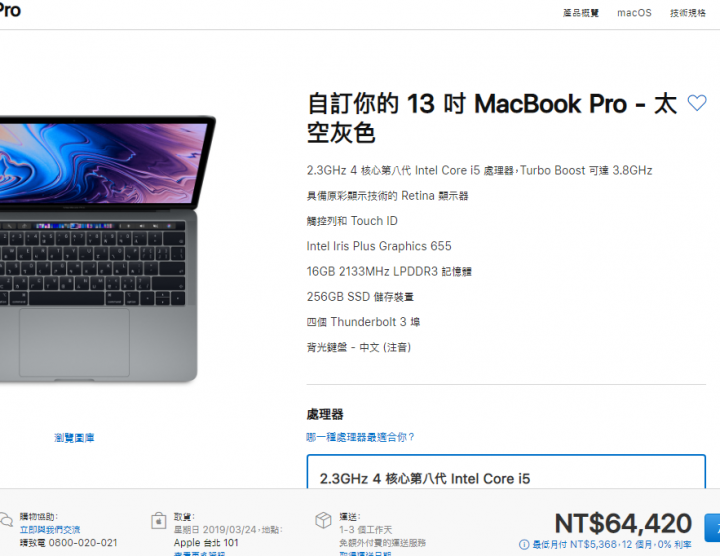
Task: Click the Apple 台北 101 pickup location
Action: (x=206, y=543)
